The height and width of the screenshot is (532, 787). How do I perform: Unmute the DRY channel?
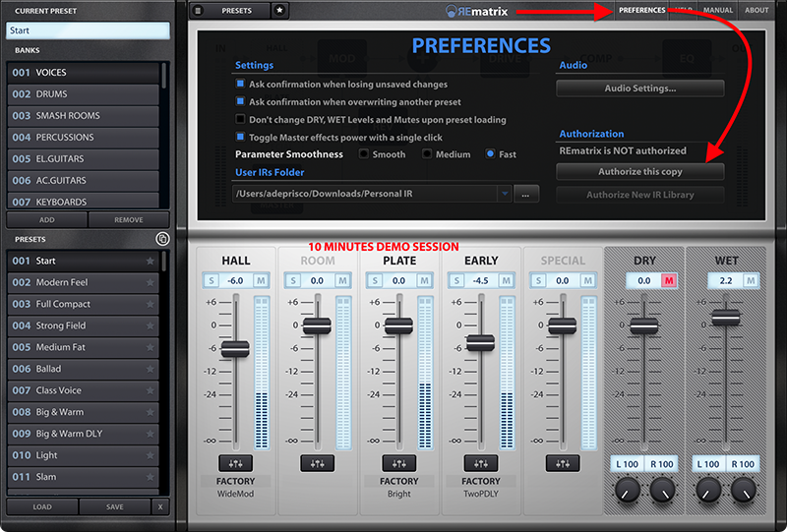(669, 280)
